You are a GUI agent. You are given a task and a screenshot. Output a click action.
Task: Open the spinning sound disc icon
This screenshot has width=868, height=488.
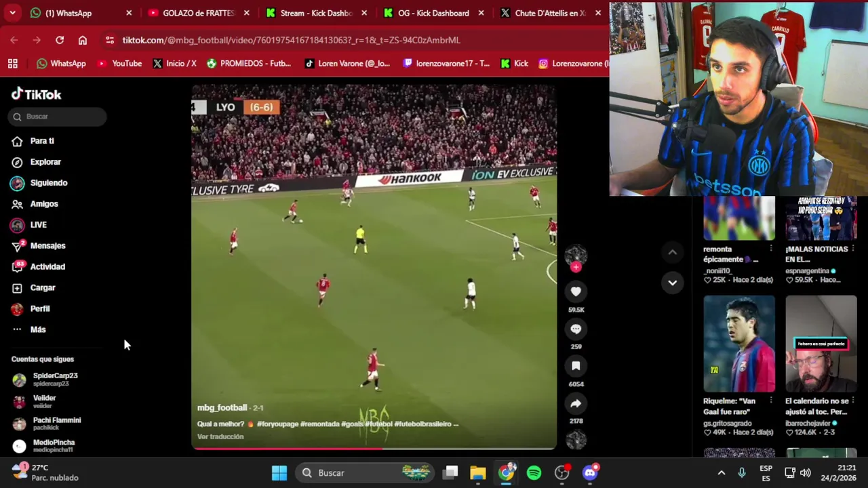(x=576, y=441)
